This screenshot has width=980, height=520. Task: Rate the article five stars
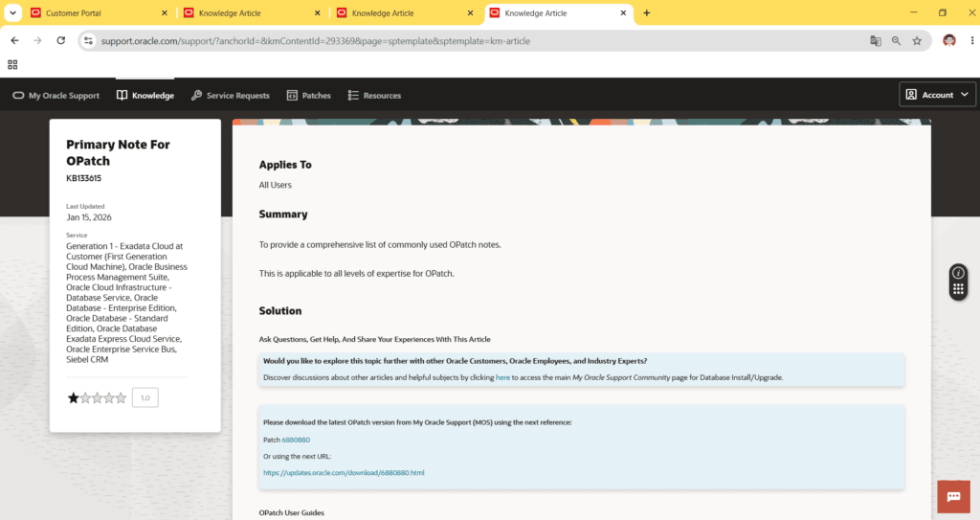pyautogui.click(x=121, y=398)
